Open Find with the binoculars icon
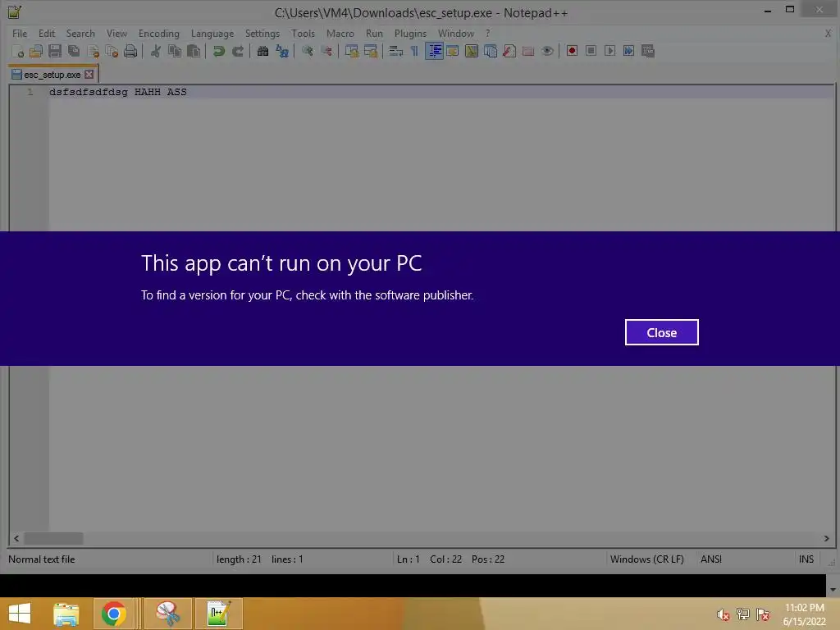This screenshot has width=840, height=630. click(262, 51)
